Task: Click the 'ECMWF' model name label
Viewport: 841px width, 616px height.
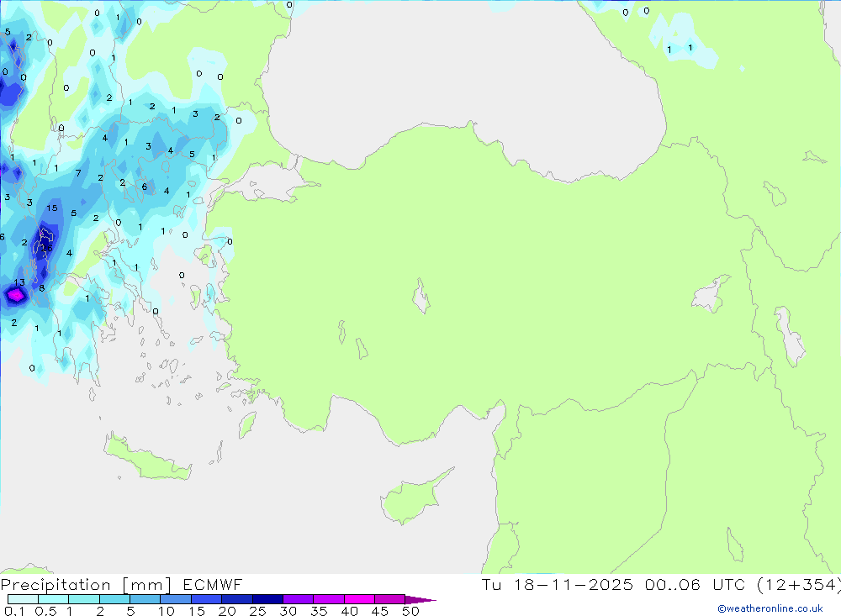Action: (x=213, y=584)
